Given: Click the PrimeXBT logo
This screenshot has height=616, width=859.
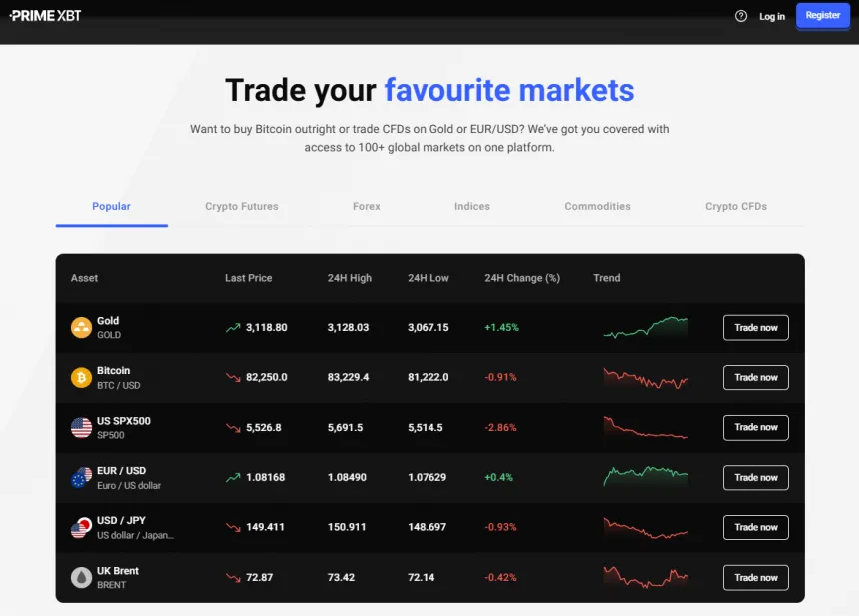Looking at the screenshot, I should point(46,16).
